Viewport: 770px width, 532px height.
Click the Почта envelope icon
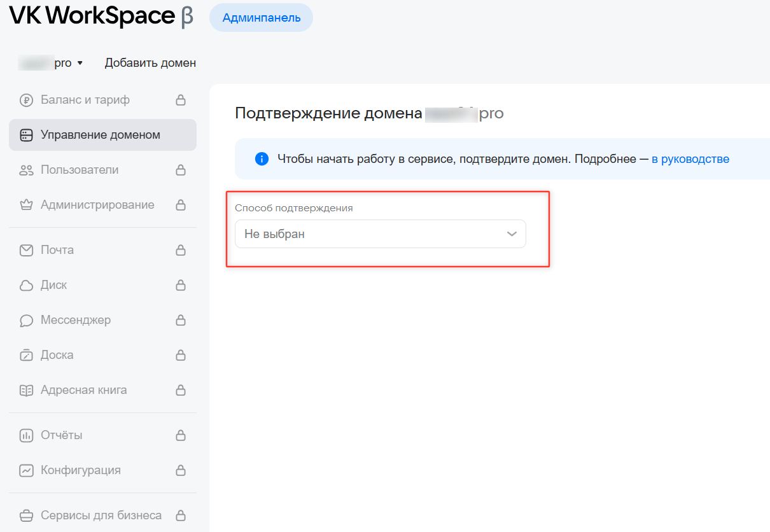(26, 250)
